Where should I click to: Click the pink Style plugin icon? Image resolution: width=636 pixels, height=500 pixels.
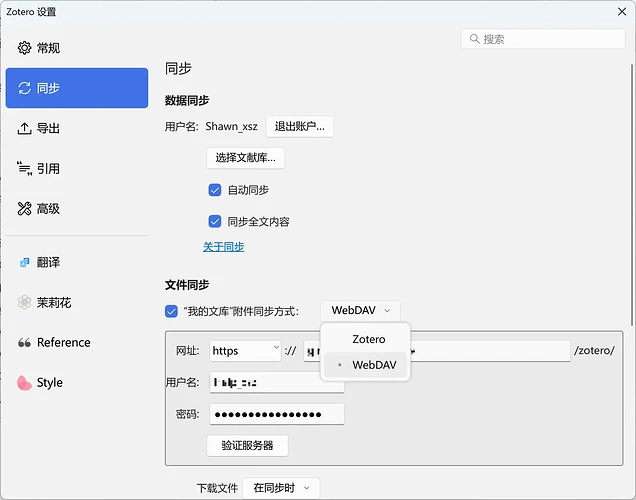pyautogui.click(x=24, y=382)
